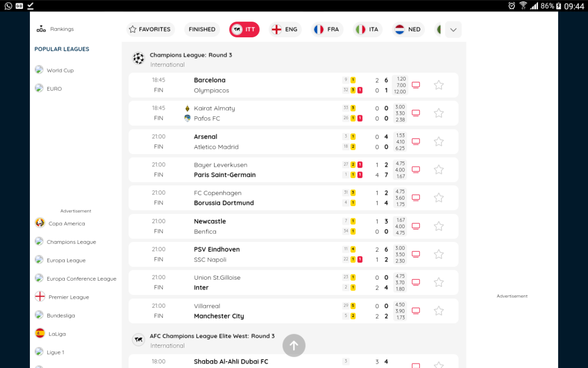Screen dimensions: 588x368
Task: Expand odds for Bayer Leverkusen vs PSG
Action: pos(400,170)
